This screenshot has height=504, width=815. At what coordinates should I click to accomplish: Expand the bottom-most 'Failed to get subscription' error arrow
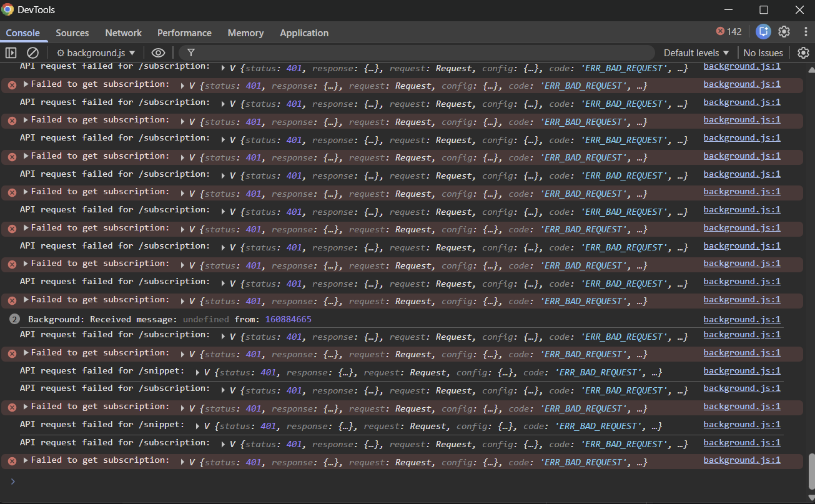point(26,460)
